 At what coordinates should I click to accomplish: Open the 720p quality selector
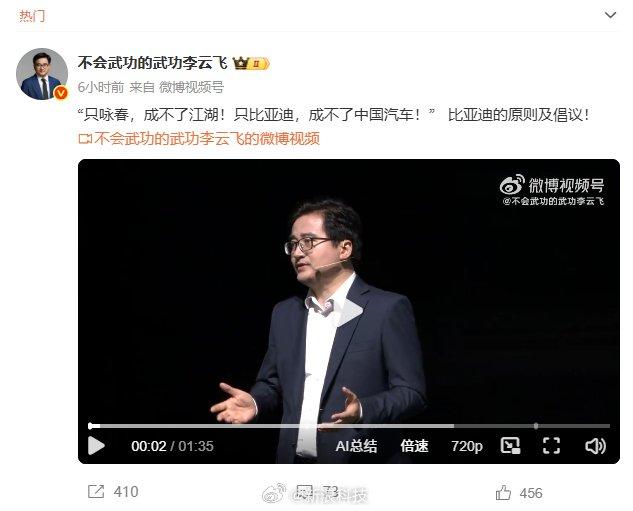click(467, 446)
